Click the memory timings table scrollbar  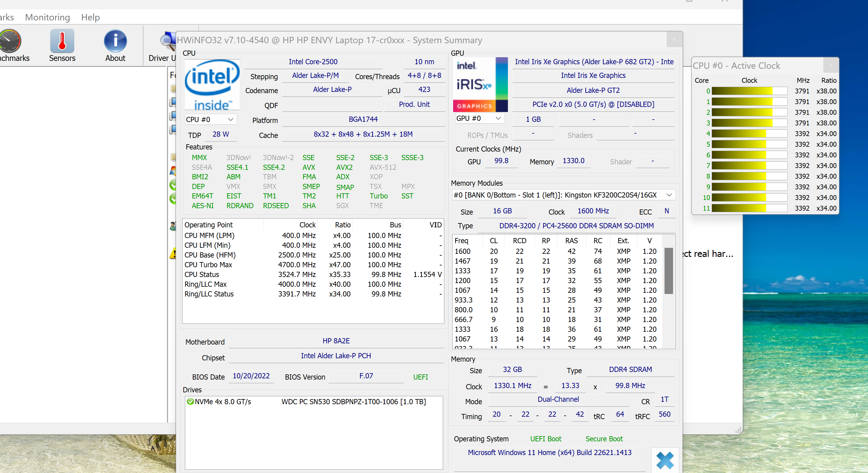tap(668, 271)
